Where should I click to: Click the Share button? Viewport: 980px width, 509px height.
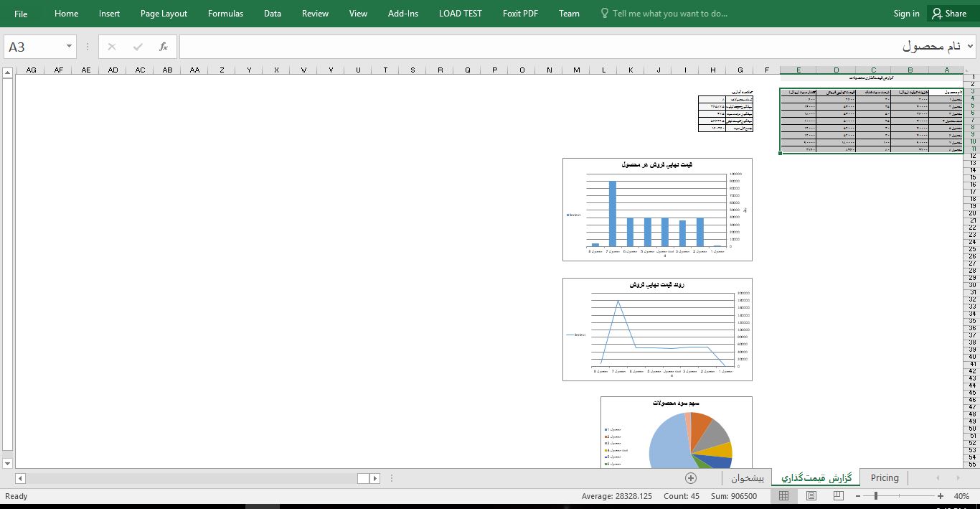948,14
